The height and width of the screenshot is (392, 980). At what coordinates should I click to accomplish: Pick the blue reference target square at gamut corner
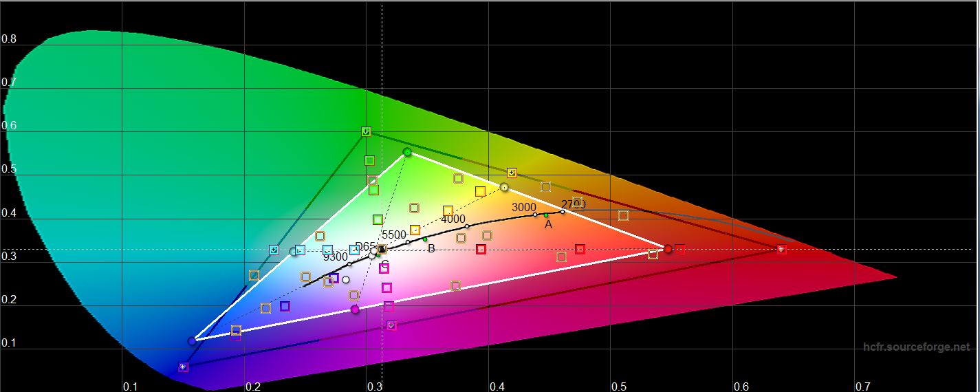(x=183, y=367)
